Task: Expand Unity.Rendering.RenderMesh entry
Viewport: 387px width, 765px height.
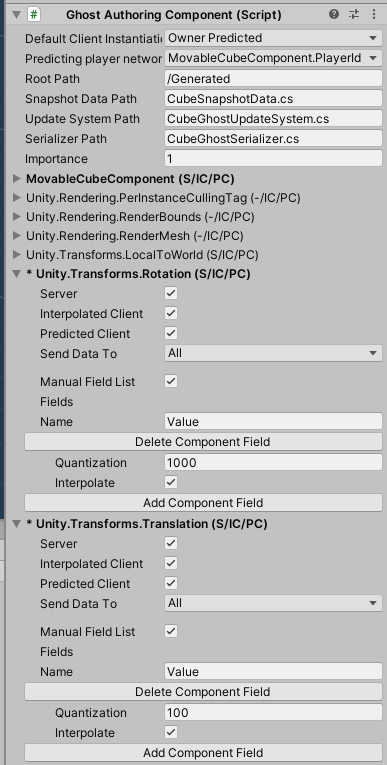Action: point(17,236)
